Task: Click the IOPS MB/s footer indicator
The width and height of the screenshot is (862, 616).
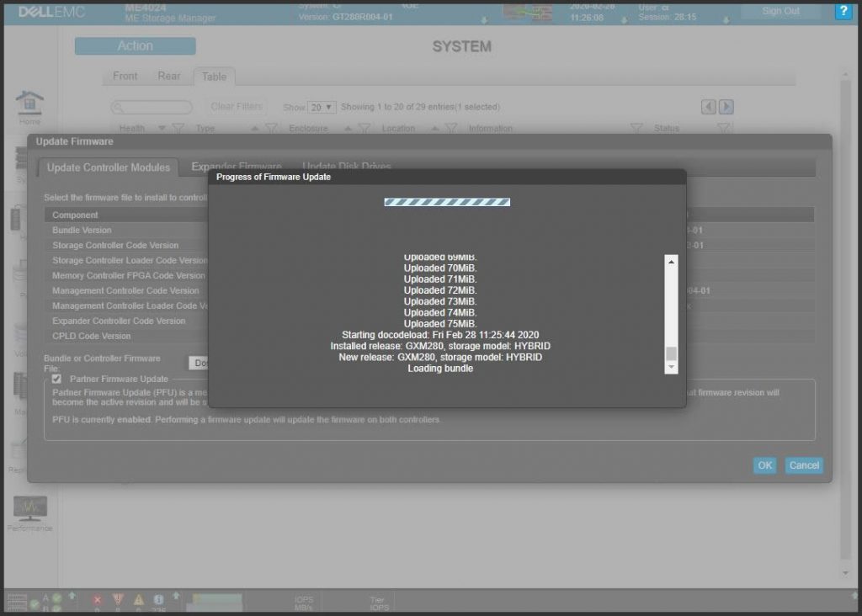Action: pos(303,603)
